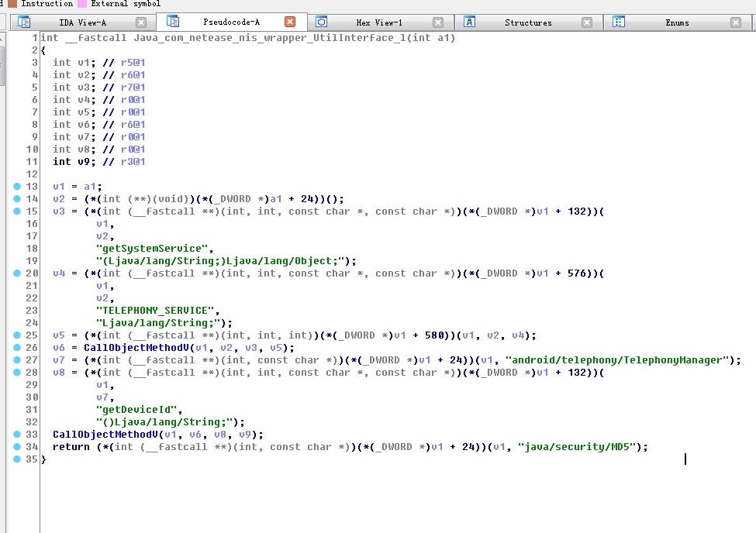Click the brown Instruction legend color swatch
756x533 pixels.
pyautogui.click(x=12, y=4)
